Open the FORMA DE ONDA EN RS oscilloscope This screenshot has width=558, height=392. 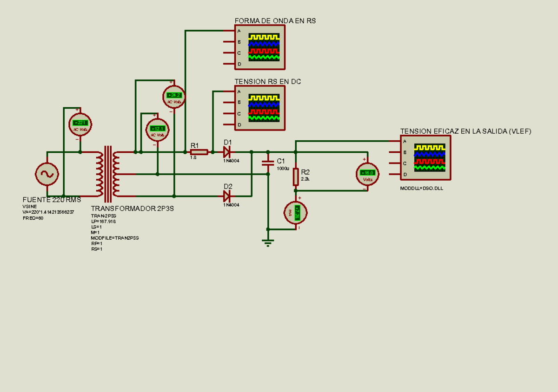tap(259, 46)
